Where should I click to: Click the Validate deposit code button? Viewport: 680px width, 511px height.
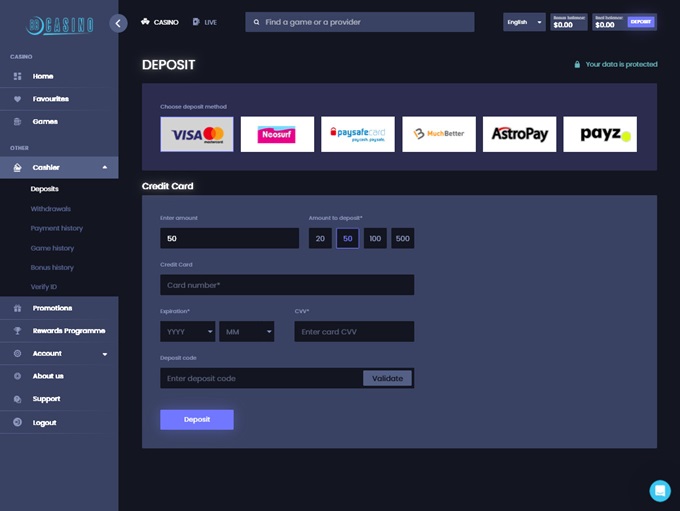point(388,378)
